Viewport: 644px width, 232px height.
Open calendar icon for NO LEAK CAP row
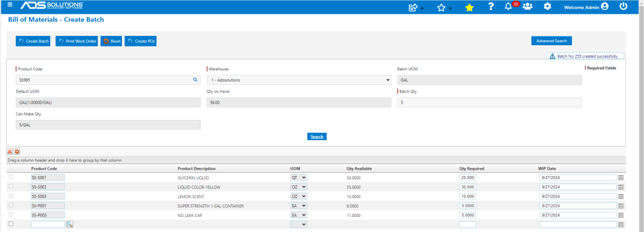click(x=621, y=215)
